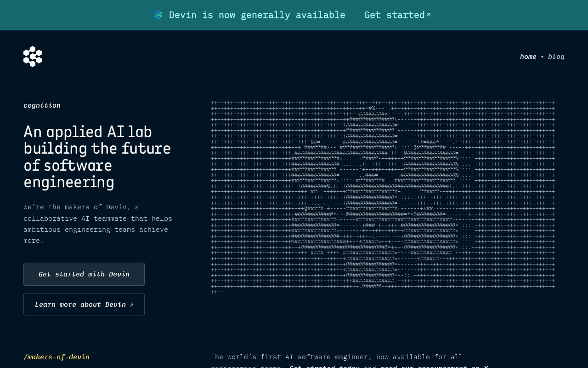Click the makers of Devin description paragraph
The image size is (588, 368).
pos(98,224)
